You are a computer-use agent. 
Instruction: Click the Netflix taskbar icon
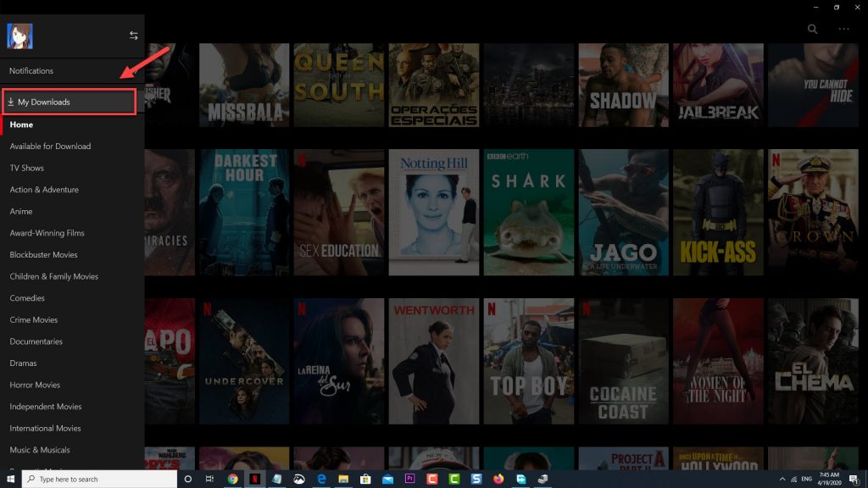coord(254,480)
